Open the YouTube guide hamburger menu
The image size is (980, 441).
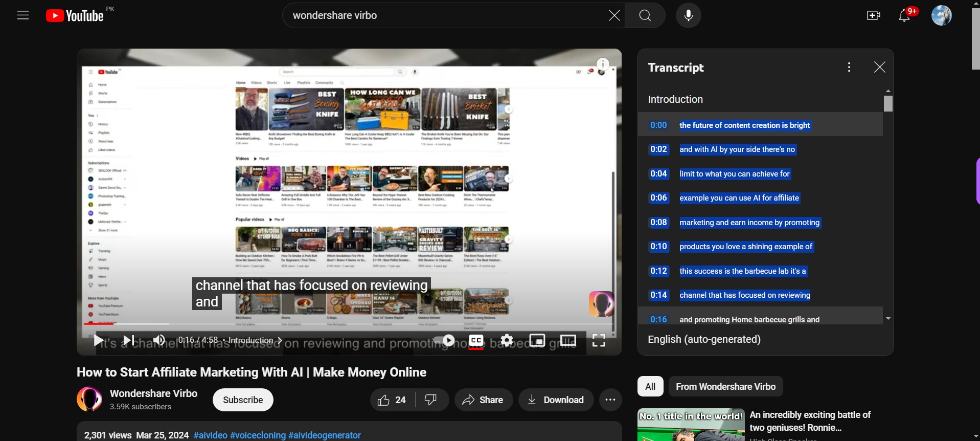[23, 15]
